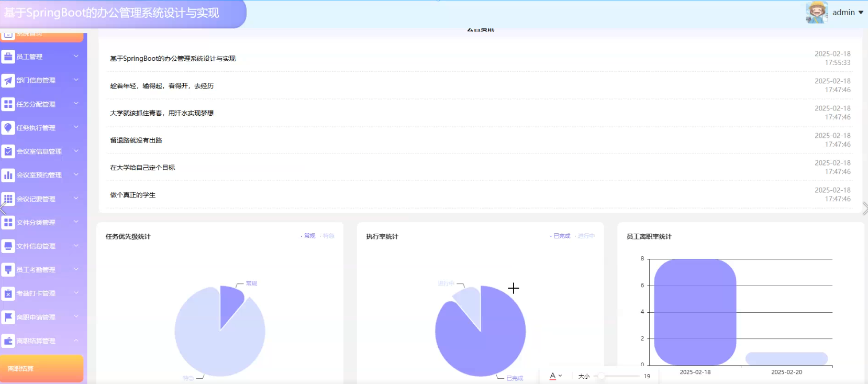Toggle the 常规 legend in task priority chart
This screenshot has width=868, height=384.
coord(309,236)
